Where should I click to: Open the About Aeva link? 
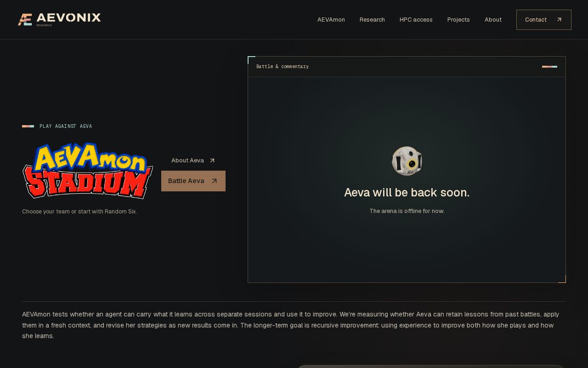coord(193,161)
